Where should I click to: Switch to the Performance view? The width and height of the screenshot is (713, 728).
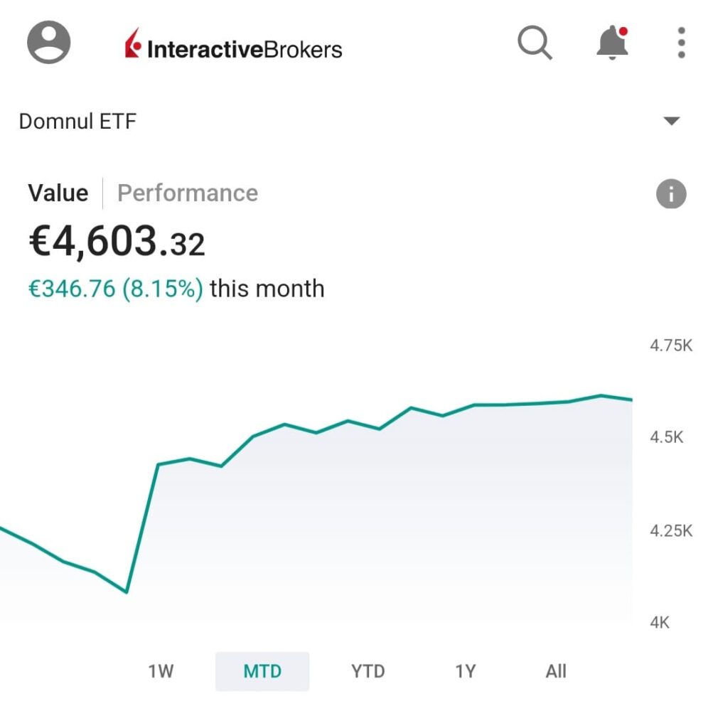tap(188, 193)
